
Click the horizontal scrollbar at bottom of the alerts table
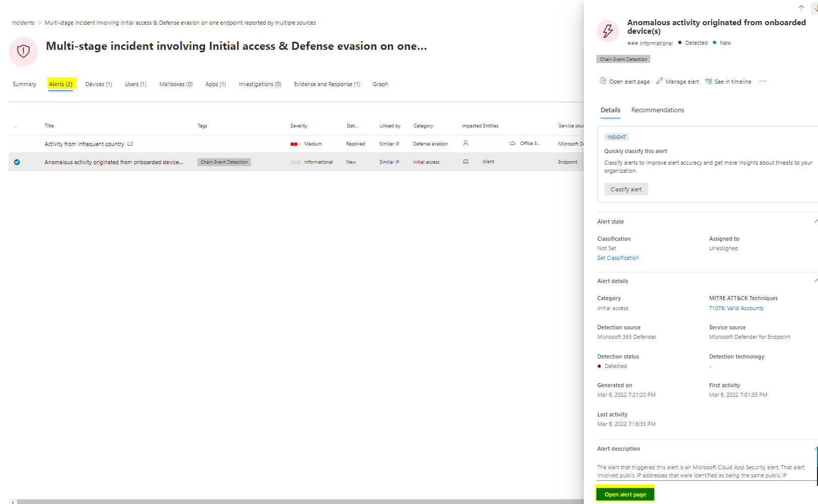click(300, 501)
